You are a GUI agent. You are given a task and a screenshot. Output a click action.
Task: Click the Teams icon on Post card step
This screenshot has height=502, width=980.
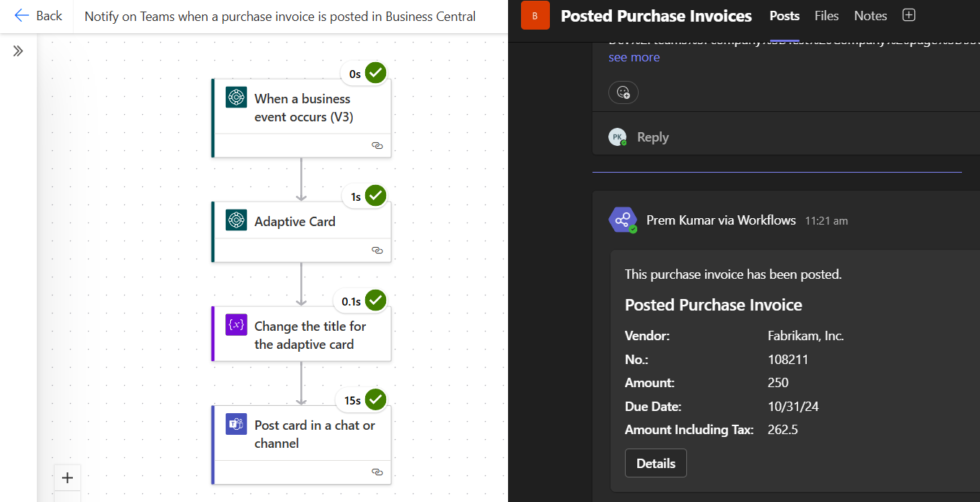(236, 423)
